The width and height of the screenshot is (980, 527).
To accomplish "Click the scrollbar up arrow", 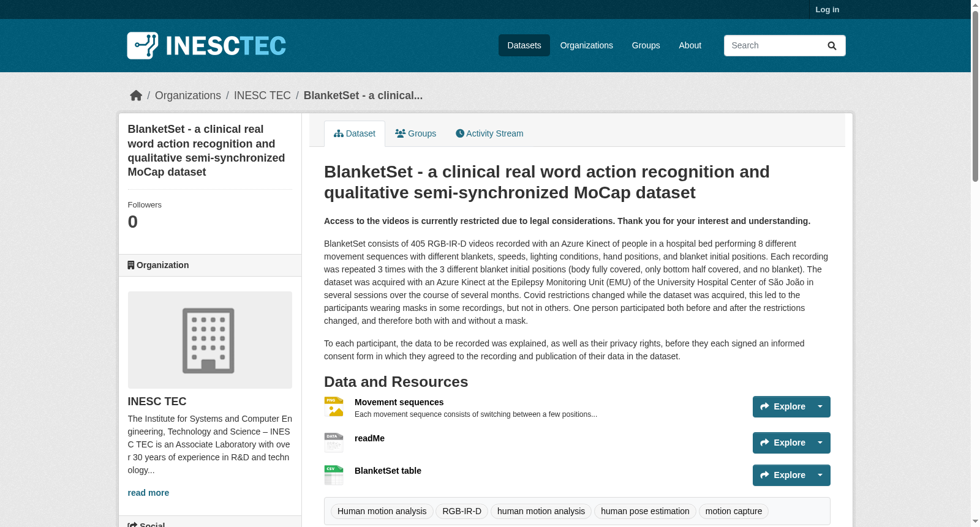I will [x=975, y=4].
